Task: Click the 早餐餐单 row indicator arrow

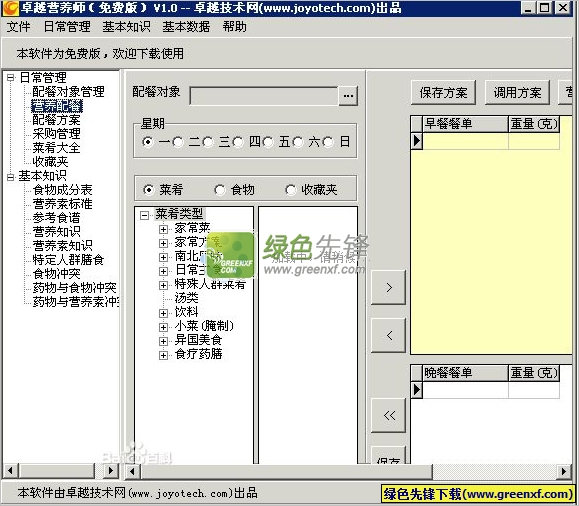Action: 417,141
